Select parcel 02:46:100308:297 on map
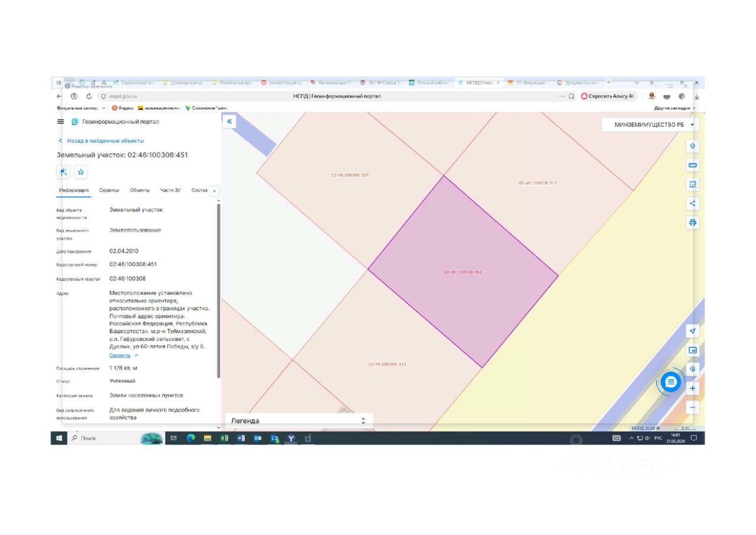 click(x=350, y=175)
